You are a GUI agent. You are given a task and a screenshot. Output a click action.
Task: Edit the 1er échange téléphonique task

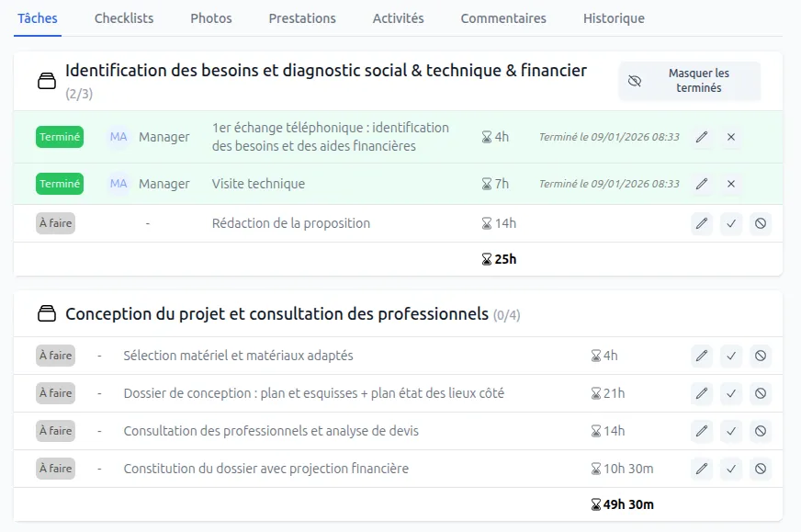coord(702,137)
